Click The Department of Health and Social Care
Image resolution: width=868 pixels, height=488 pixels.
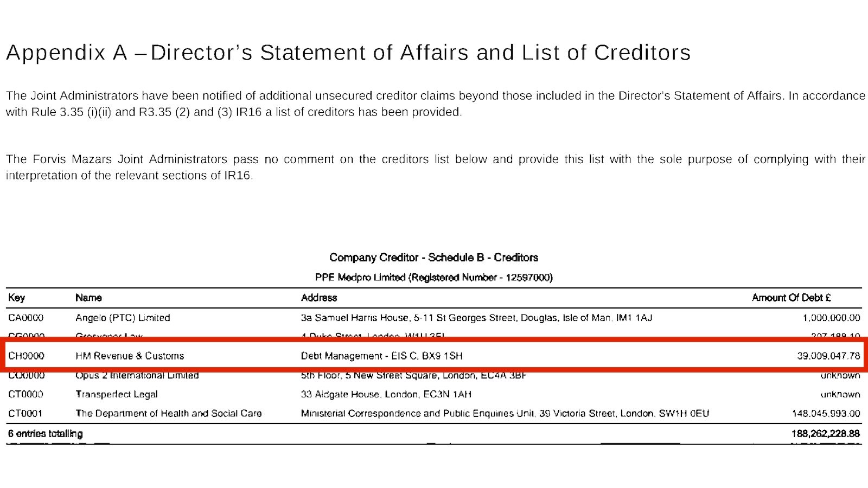168,413
